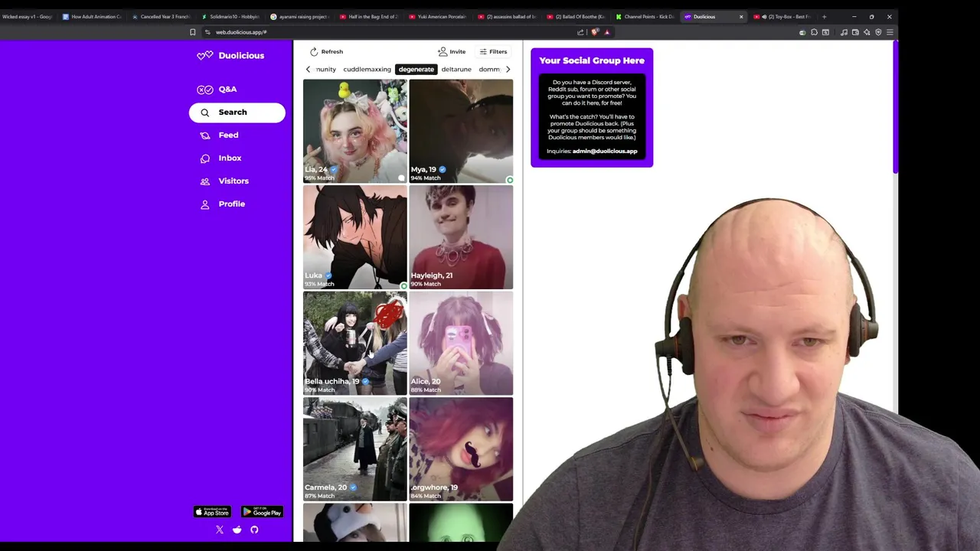Switch to the Toy-Box tab
Viewport: 980px width, 551px height.
[x=782, y=16]
